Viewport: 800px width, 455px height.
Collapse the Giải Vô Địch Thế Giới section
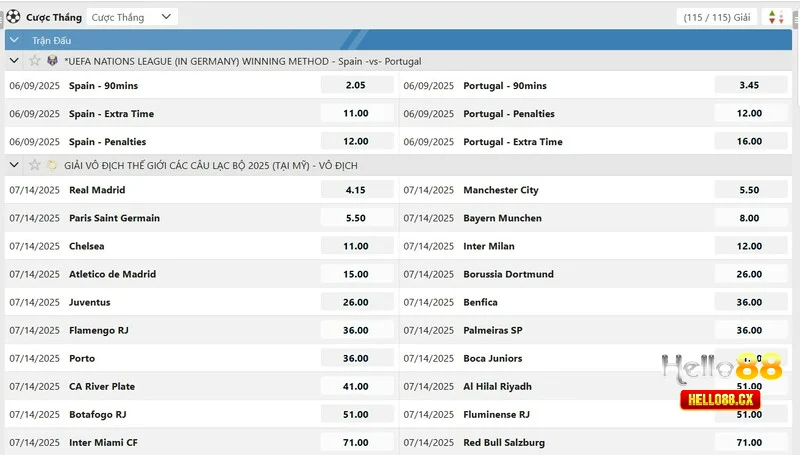14,165
